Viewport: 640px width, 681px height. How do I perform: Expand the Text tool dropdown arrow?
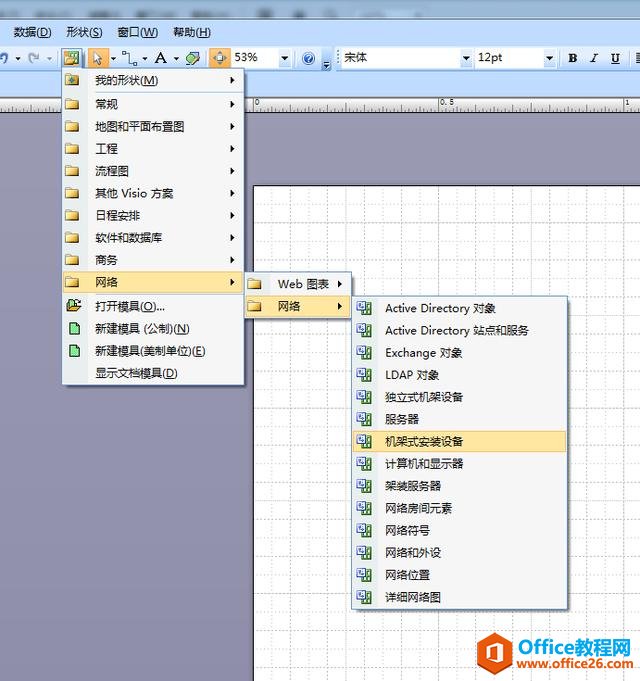(176, 58)
